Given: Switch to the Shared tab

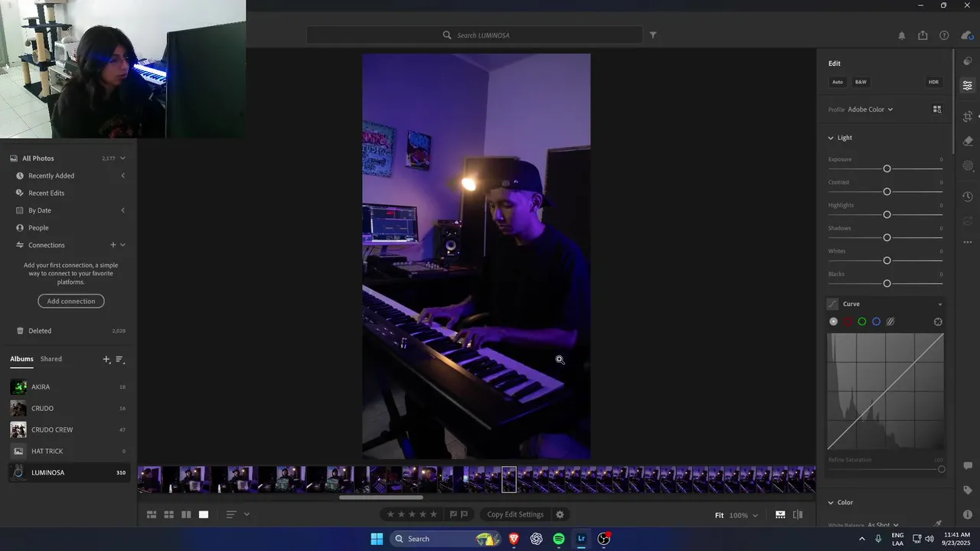Looking at the screenshot, I should tap(51, 359).
